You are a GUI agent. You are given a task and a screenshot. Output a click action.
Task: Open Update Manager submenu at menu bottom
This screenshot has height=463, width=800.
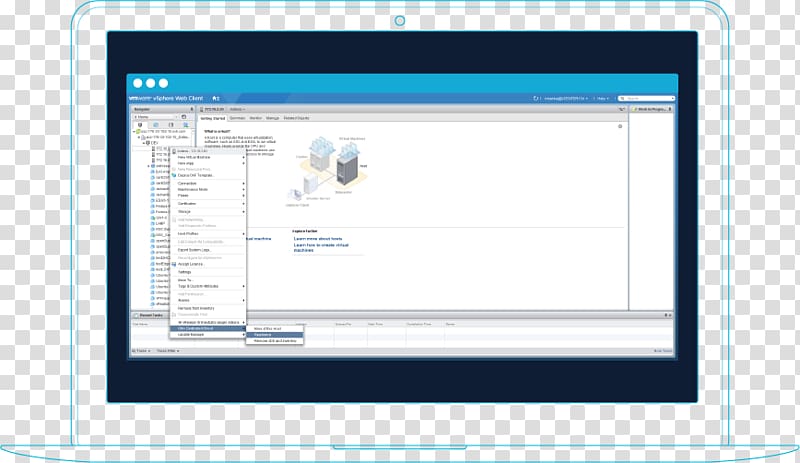(x=208, y=335)
